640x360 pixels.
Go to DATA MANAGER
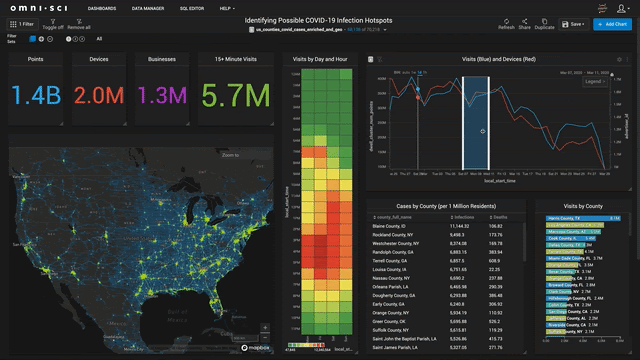tap(148, 9)
